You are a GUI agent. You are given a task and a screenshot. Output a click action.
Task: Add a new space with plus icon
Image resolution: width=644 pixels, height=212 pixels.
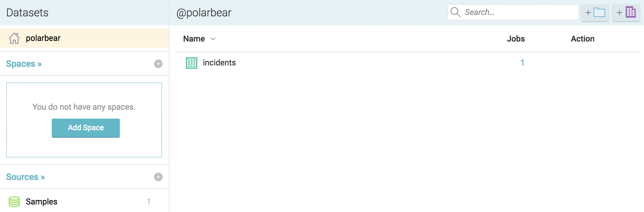click(158, 64)
